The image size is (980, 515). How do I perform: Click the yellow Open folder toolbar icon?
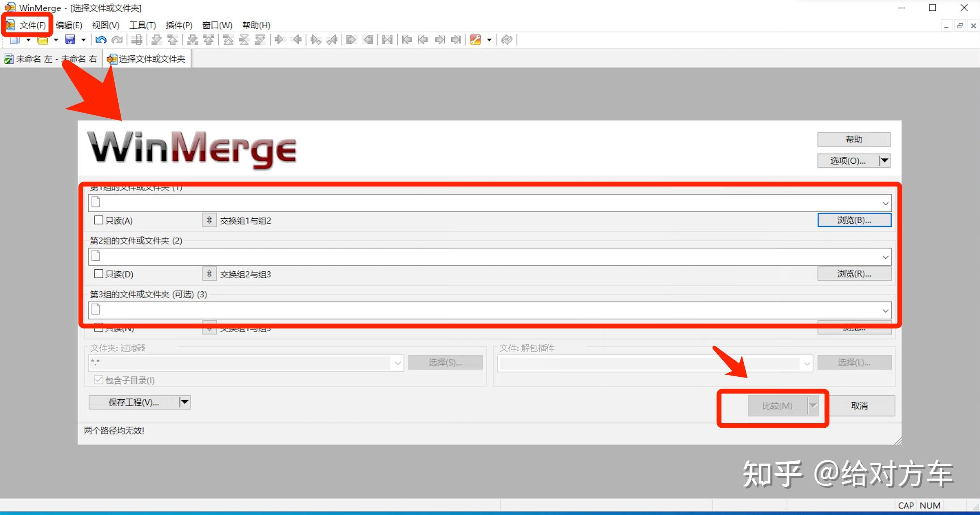[x=42, y=40]
